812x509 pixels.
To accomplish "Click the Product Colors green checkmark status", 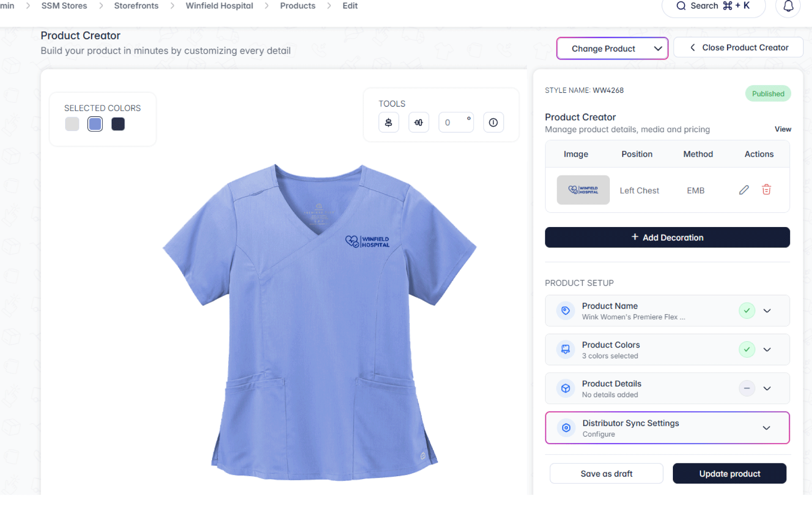I will (747, 350).
